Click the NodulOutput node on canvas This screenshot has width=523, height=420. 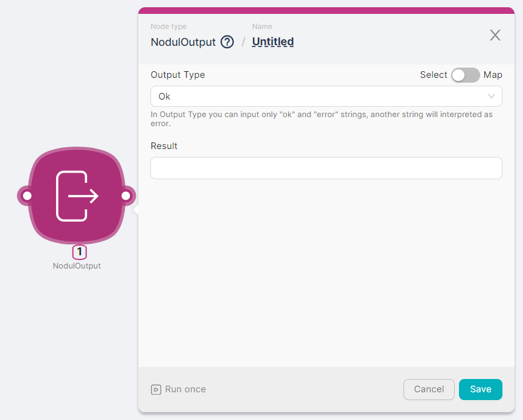pos(77,196)
